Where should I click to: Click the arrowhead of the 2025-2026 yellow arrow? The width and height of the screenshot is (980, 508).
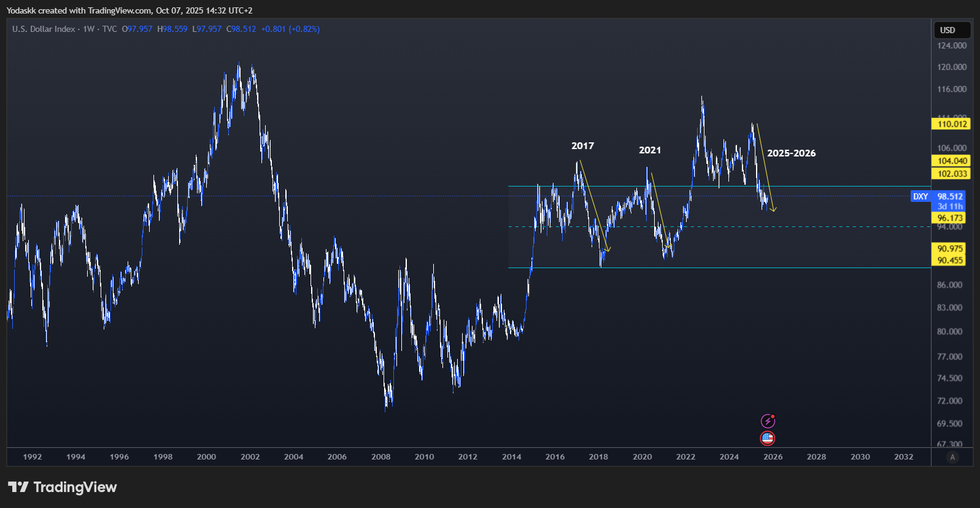(x=774, y=210)
